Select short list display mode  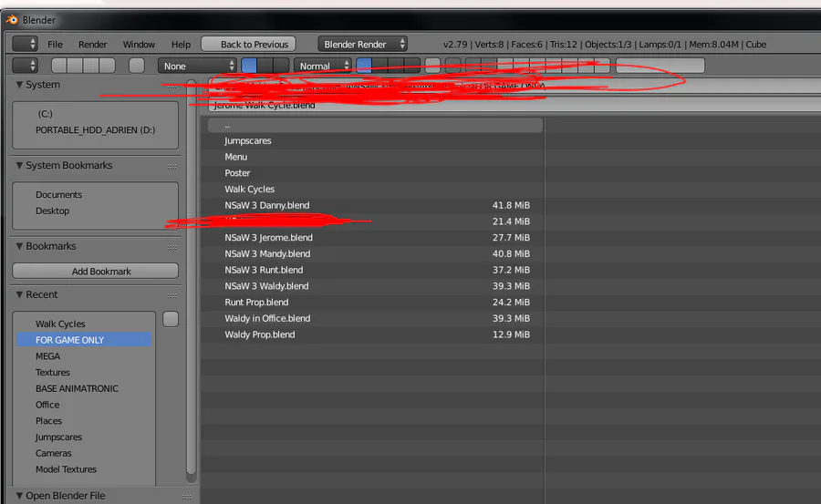[249, 66]
